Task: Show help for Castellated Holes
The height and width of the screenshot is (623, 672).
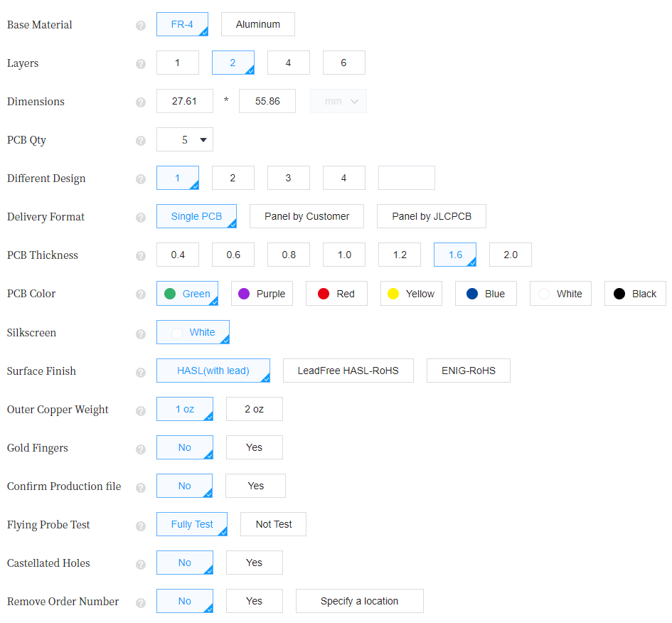Action: 141,564
